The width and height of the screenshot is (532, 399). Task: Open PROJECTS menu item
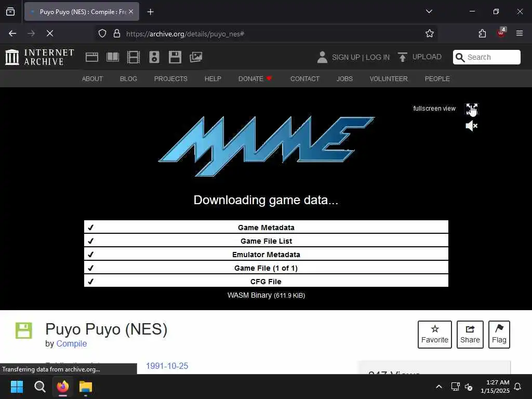click(x=170, y=79)
